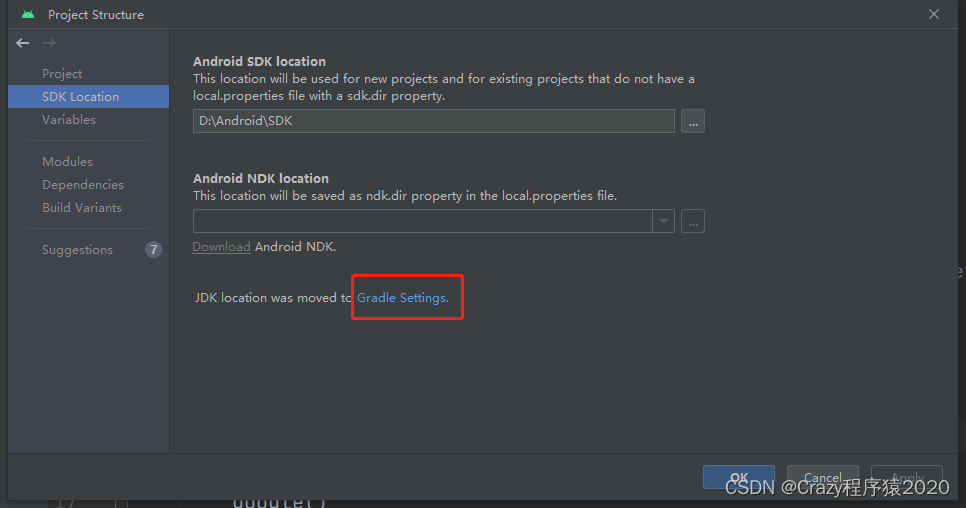The width and height of the screenshot is (966, 508).
Task: Browse for Android NDK location folder
Action: pos(692,221)
